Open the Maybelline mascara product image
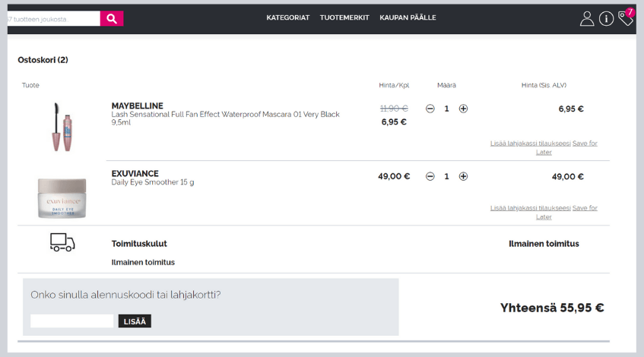This screenshot has width=644, height=357. click(x=62, y=126)
